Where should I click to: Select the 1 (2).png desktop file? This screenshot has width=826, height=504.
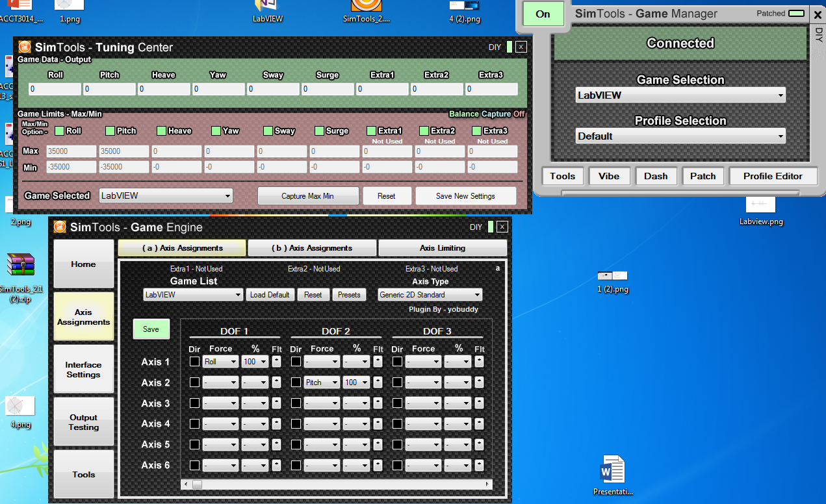612,281
